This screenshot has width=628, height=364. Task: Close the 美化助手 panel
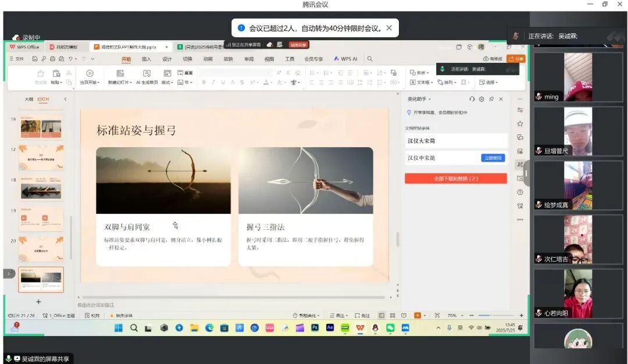pos(501,99)
